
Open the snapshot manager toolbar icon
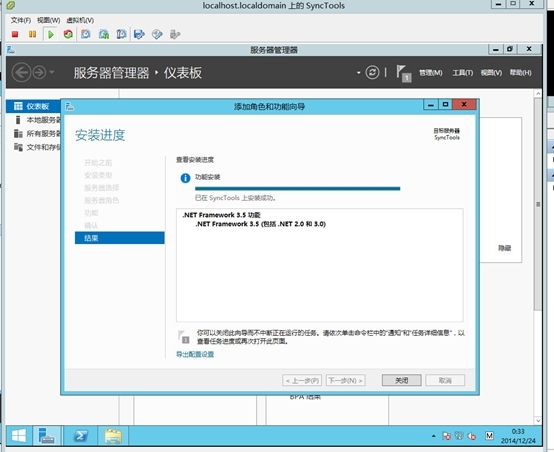point(121,34)
